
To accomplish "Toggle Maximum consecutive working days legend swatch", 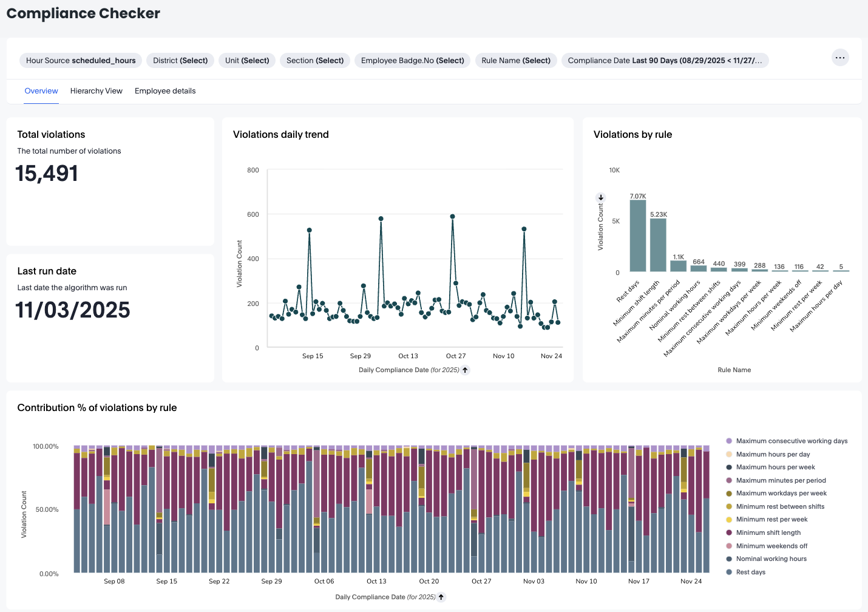I will click(729, 441).
